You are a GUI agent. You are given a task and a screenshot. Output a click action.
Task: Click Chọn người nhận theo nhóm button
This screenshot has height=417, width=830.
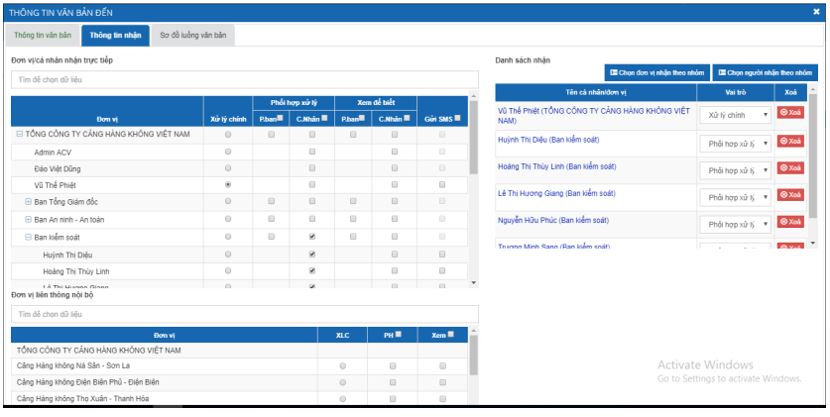click(x=765, y=73)
